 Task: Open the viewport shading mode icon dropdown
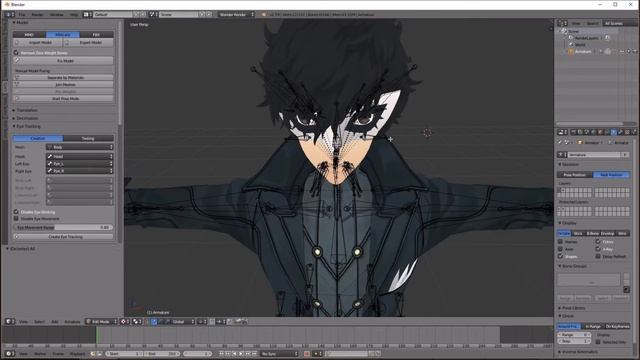[124, 322]
